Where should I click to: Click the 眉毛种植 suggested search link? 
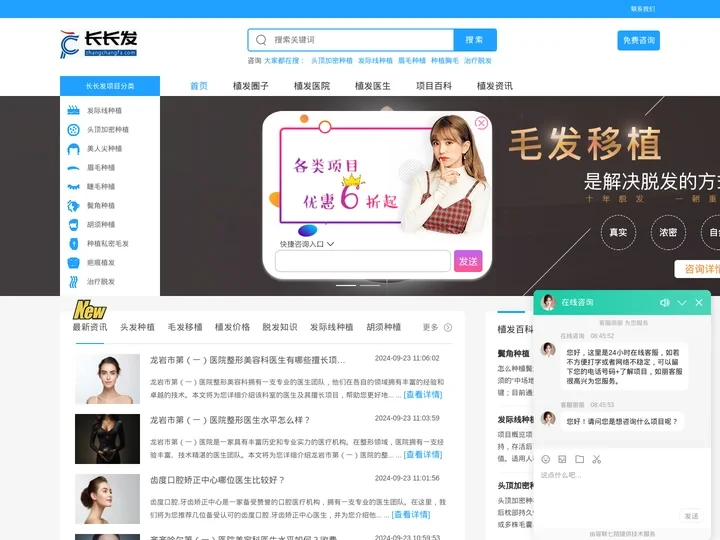click(411, 61)
